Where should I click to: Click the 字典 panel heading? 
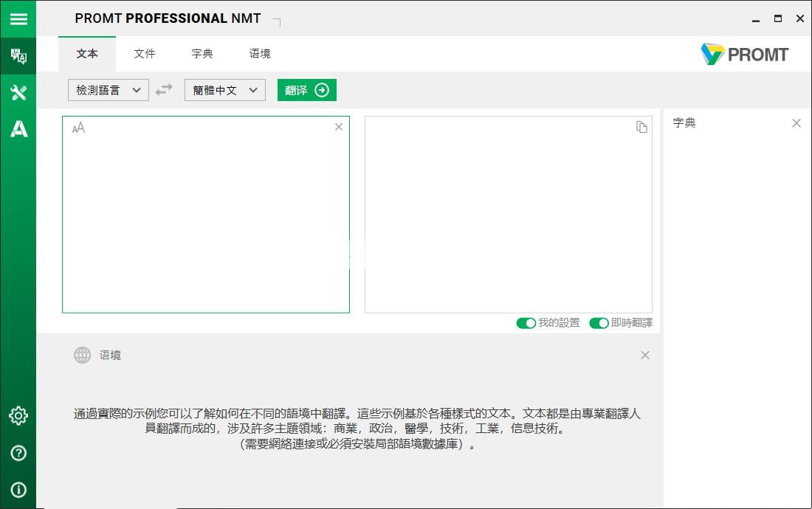(x=684, y=123)
